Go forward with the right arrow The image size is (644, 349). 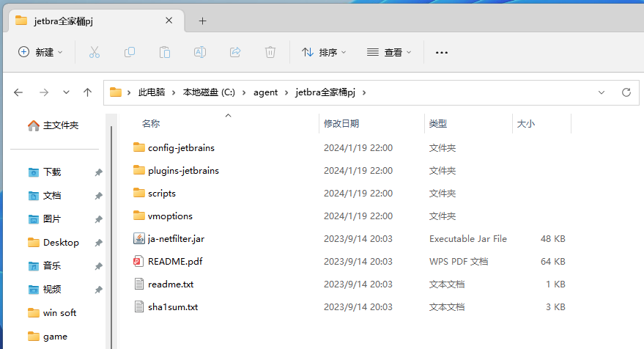43,92
